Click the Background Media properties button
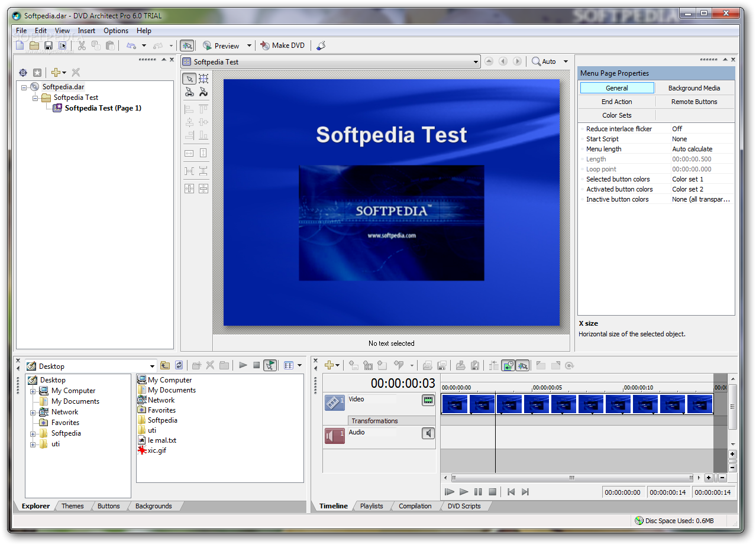The width and height of the screenshot is (756, 545). (694, 88)
